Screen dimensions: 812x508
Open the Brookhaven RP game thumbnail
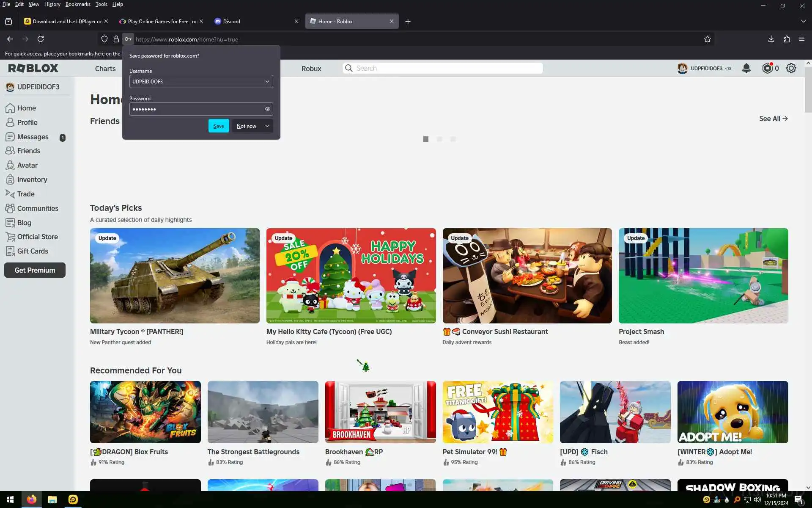380,412
